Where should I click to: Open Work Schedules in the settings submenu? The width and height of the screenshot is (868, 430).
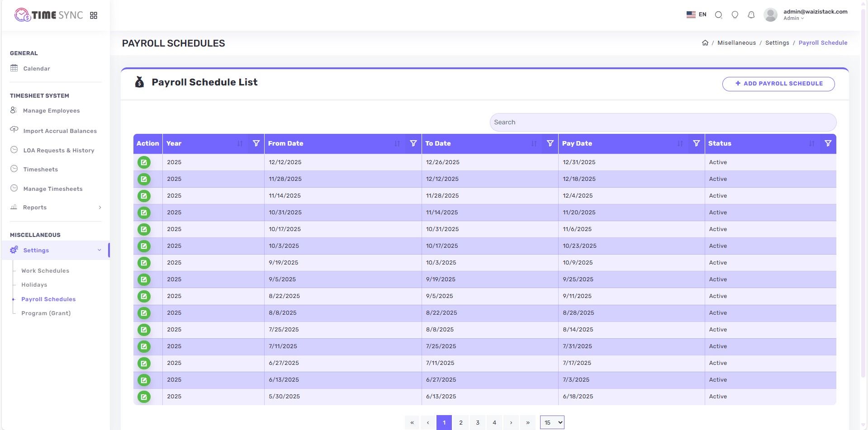[45, 271]
